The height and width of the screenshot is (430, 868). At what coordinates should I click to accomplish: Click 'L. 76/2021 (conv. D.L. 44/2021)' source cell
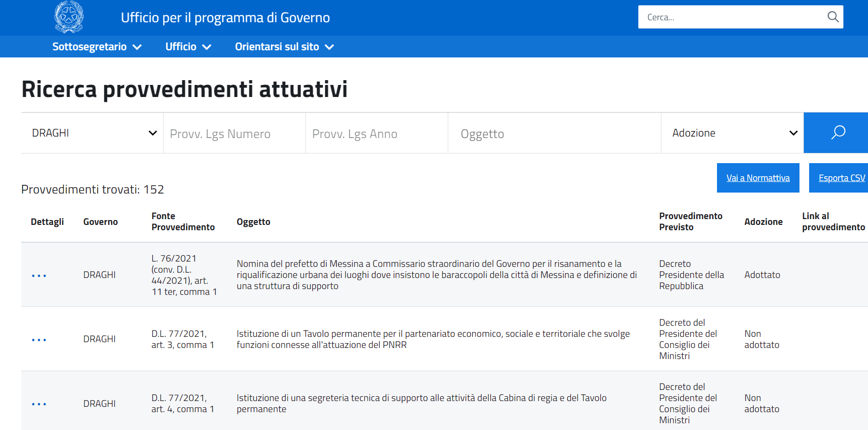184,275
